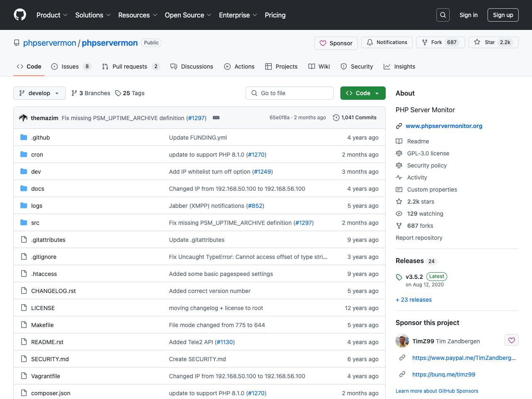This screenshot has height=399, width=532.
Task: Switch to the Issues tab
Action: pyautogui.click(x=71, y=66)
